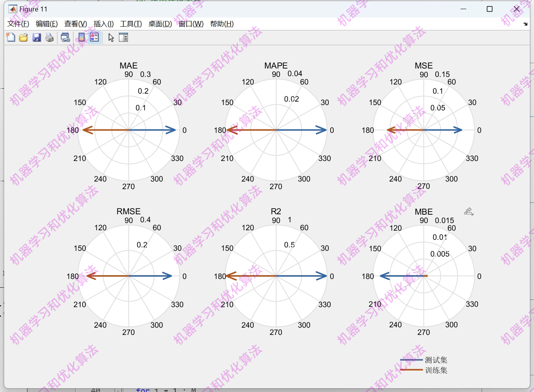
Task: Select the blue arrow in the MAPE plot
Action: point(301,130)
